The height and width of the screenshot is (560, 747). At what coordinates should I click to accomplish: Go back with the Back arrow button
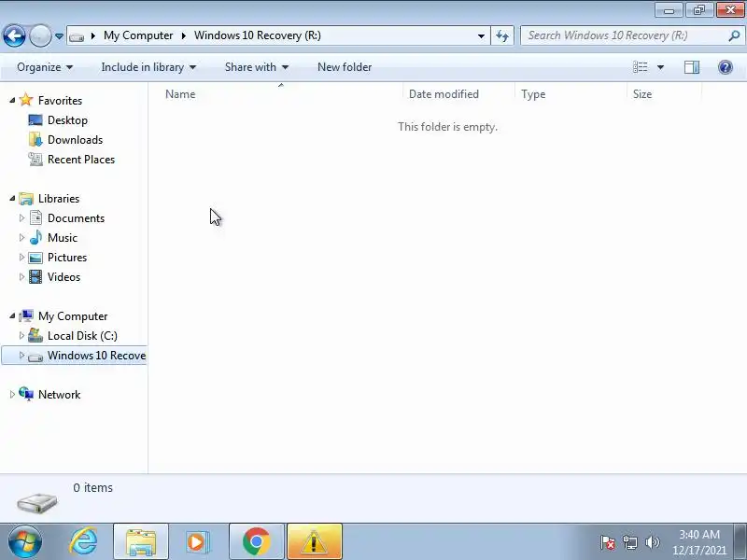pyautogui.click(x=14, y=35)
